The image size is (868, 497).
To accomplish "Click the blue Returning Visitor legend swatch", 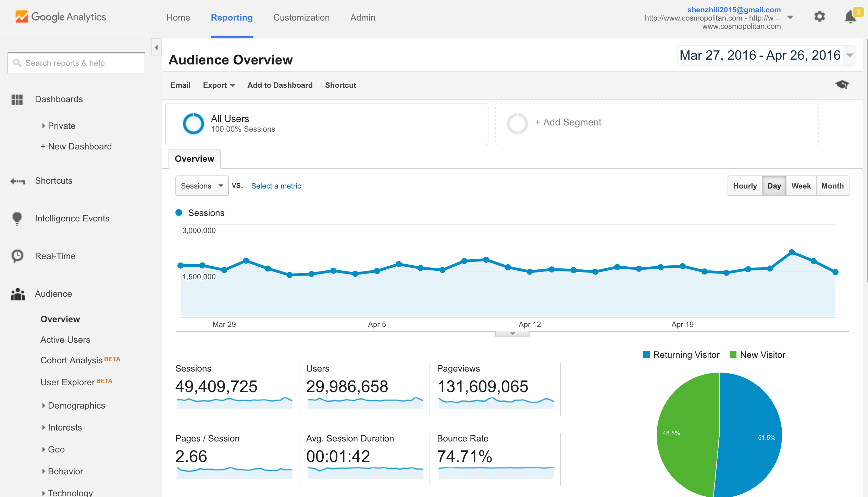I will tap(646, 355).
